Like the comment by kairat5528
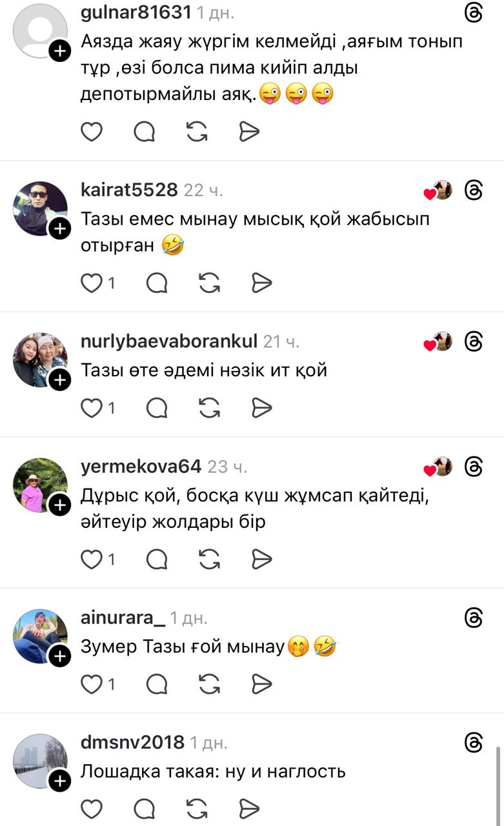 click(x=92, y=283)
